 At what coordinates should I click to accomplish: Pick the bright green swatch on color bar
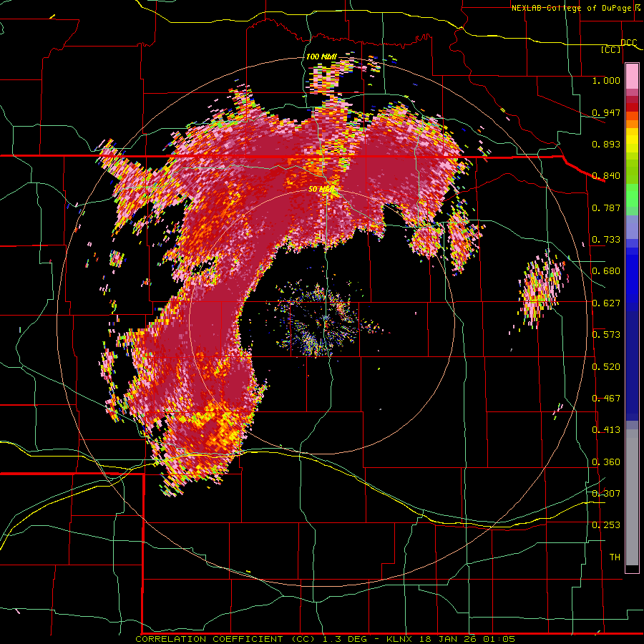(x=632, y=195)
